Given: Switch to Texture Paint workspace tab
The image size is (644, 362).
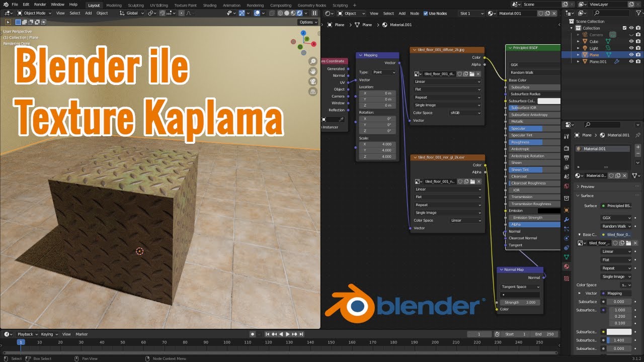Looking at the screenshot, I should pos(185,5).
